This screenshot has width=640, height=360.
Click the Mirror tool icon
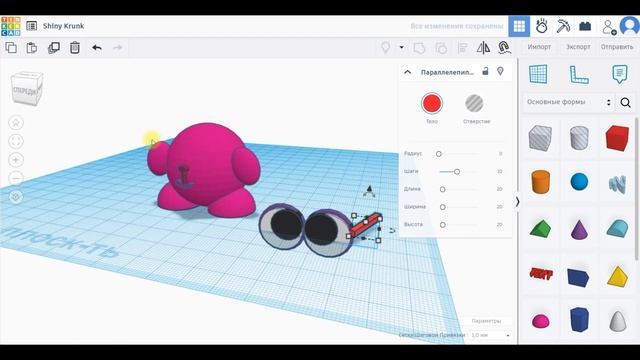coord(483,48)
